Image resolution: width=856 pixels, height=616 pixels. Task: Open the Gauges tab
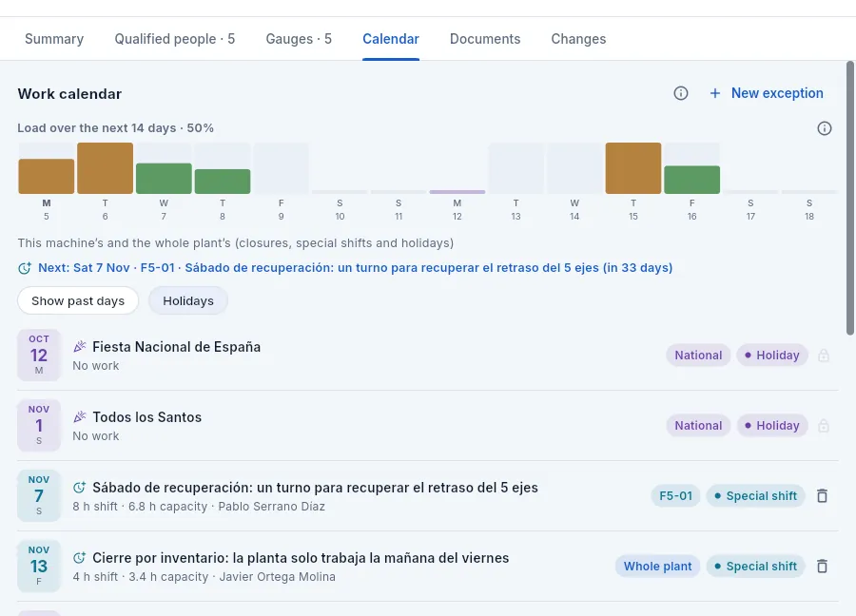[299, 39]
